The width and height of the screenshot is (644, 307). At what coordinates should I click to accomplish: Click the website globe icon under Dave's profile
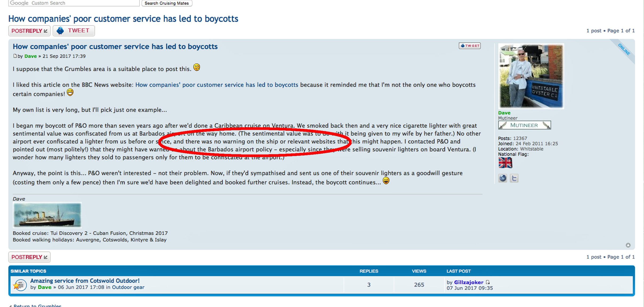click(503, 178)
